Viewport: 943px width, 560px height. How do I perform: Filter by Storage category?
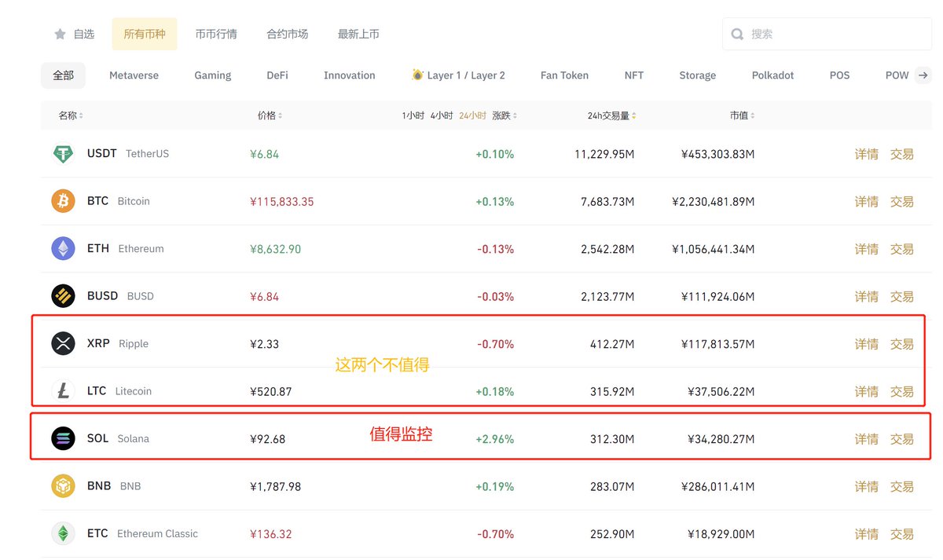click(x=698, y=75)
